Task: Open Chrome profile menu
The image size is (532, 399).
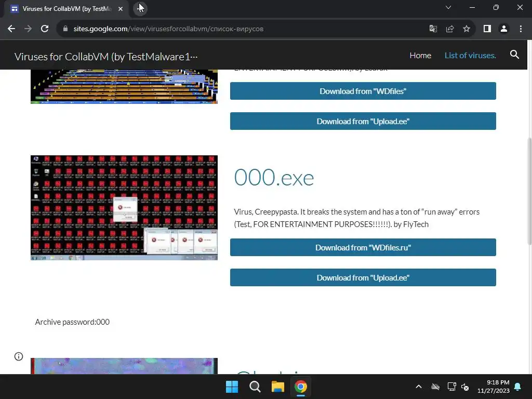Action: pyautogui.click(x=504, y=29)
